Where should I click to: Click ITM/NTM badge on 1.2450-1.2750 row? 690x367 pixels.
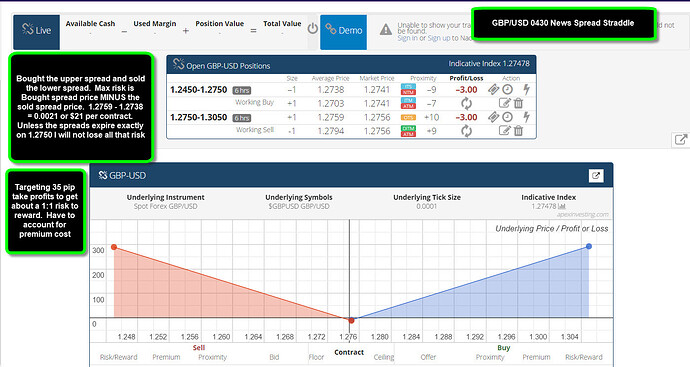(x=408, y=89)
